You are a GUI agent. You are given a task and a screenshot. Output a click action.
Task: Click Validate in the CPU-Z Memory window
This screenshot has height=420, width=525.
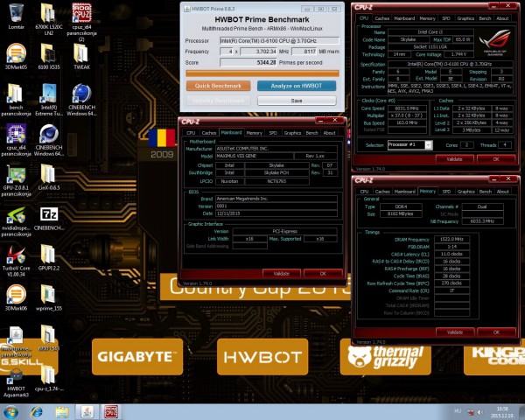click(455, 332)
